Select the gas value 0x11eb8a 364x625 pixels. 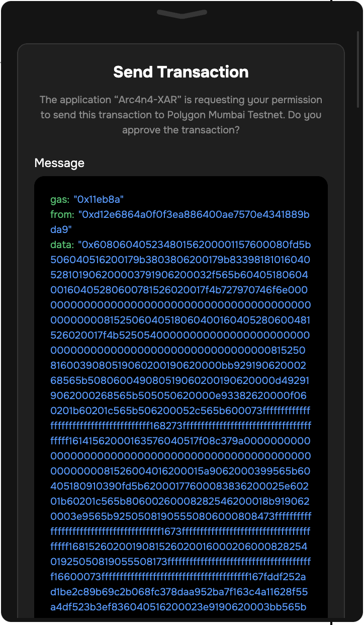click(x=99, y=200)
